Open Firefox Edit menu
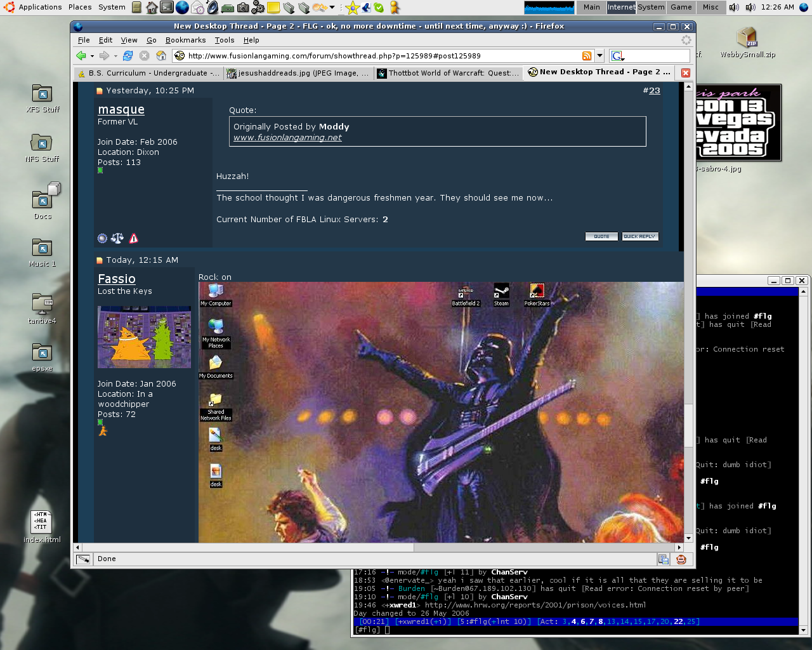Viewport: 812px width, 650px height. click(106, 40)
